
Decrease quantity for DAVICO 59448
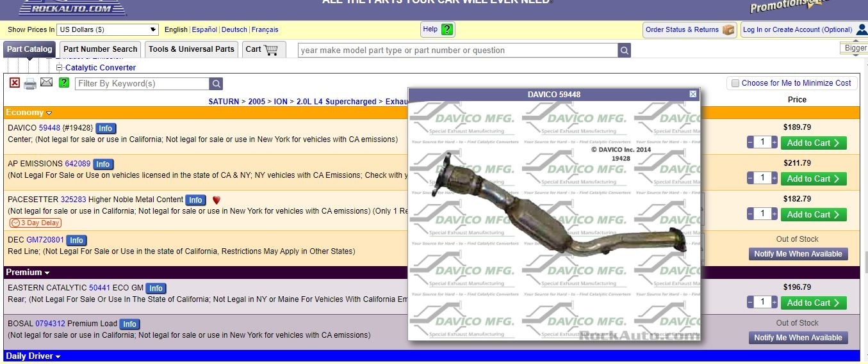[x=750, y=143]
